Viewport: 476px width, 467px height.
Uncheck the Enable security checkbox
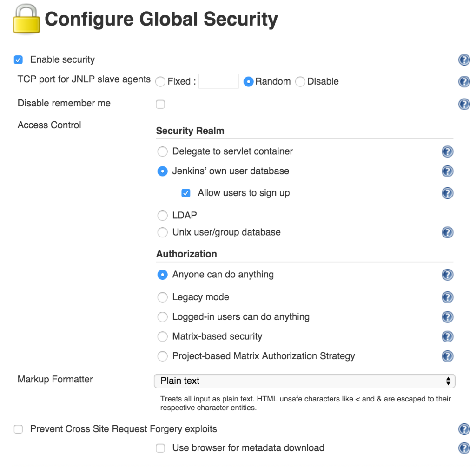(x=19, y=59)
